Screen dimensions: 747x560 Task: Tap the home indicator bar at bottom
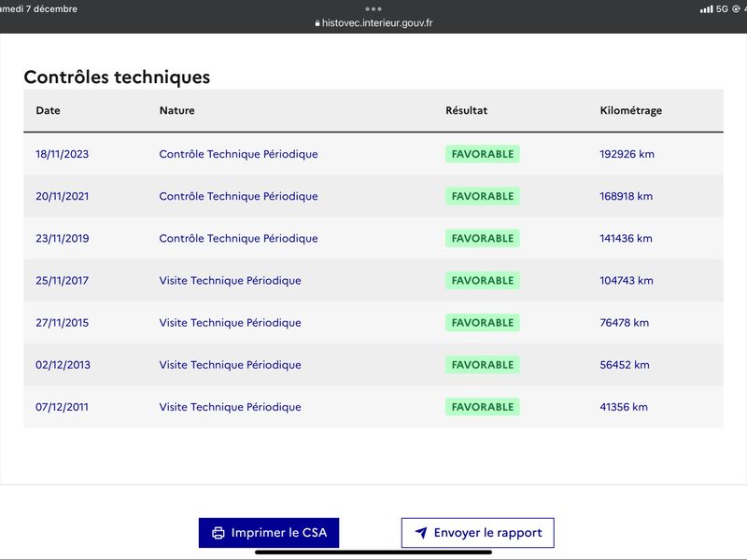click(x=373, y=553)
